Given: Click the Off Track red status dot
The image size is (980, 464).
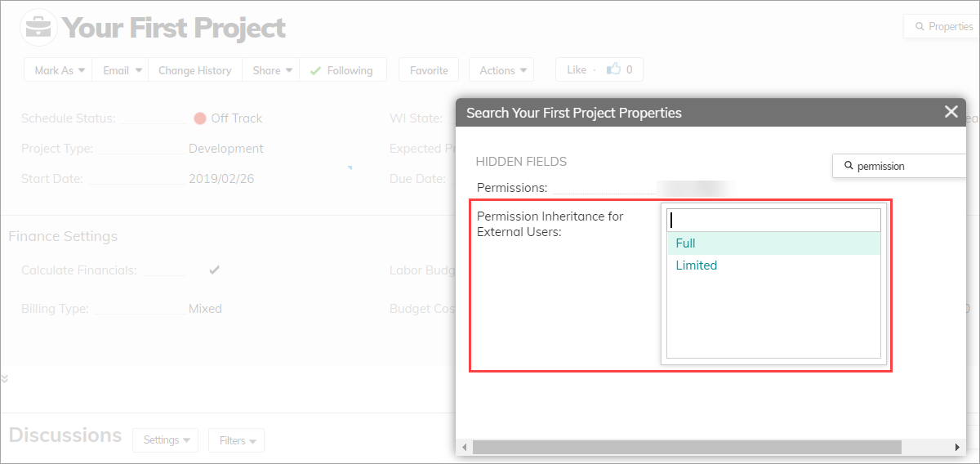Looking at the screenshot, I should [200, 118].
